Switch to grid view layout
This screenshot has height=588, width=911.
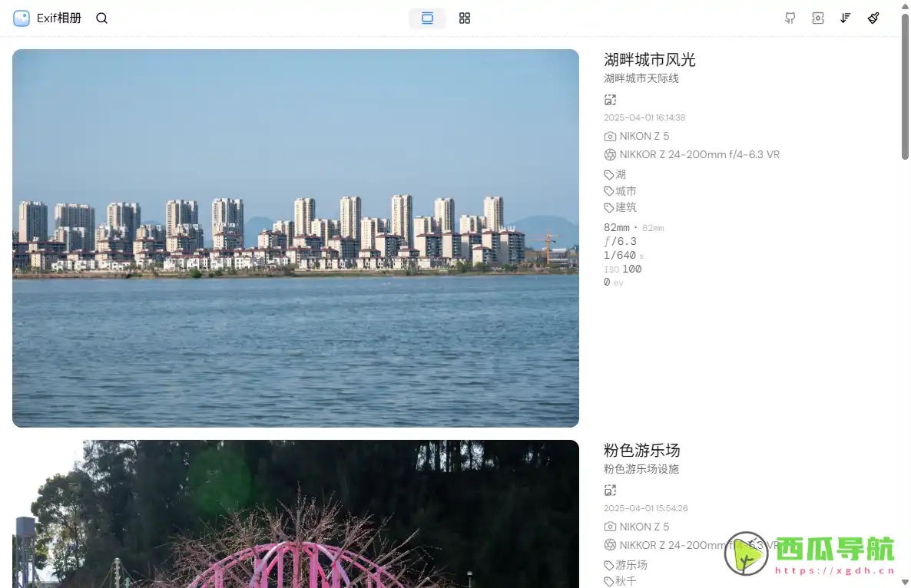pyautogui.click(x=464, y=18)
